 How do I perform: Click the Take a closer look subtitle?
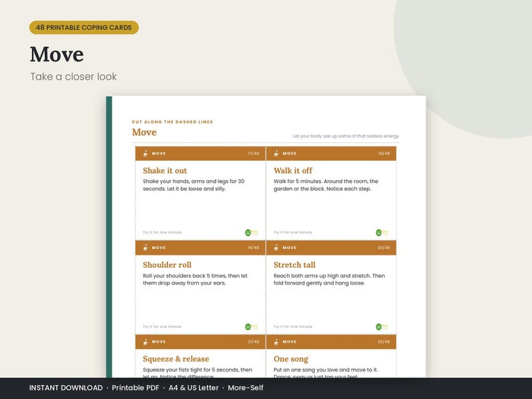point(73,76)
